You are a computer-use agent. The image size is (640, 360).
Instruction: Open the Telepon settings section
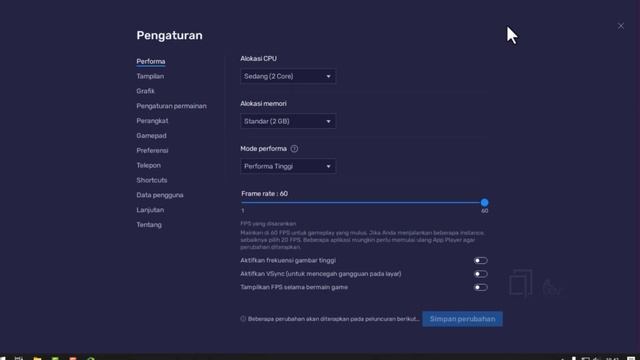pos(148,165)
